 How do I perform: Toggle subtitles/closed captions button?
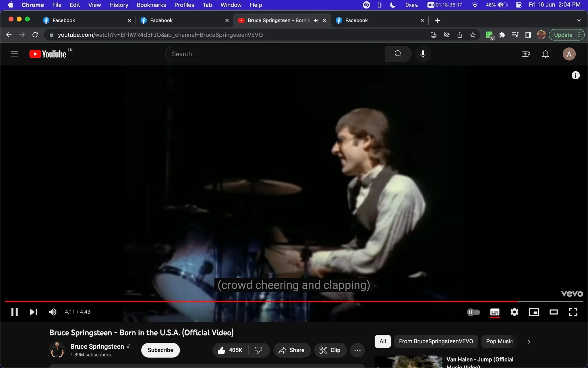(495, 312)
